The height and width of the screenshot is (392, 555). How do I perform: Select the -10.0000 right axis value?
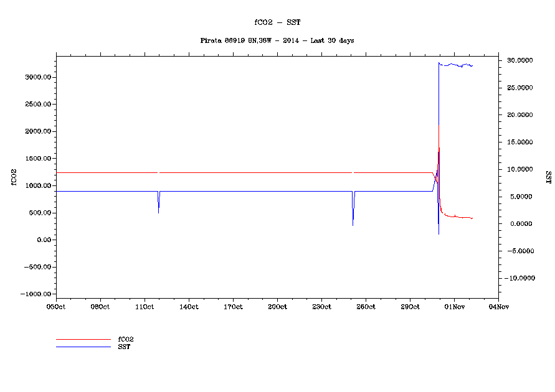pos(518,278)
